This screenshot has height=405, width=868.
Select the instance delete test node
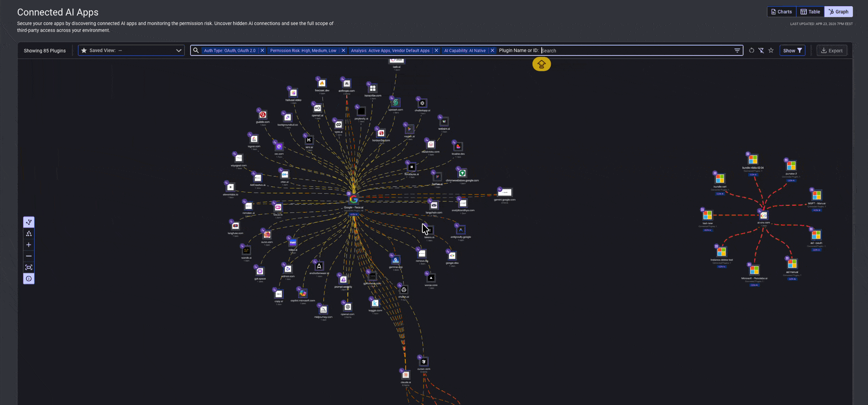[722, 252]
